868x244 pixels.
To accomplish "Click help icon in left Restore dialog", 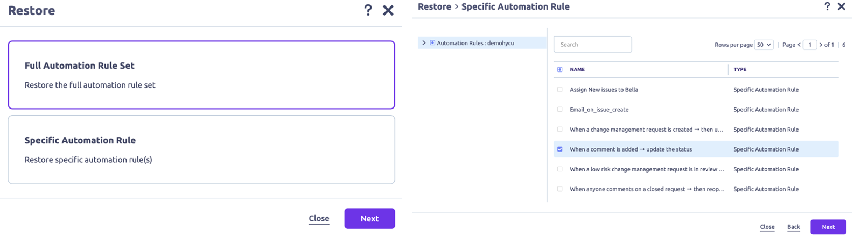I will 368,10.
